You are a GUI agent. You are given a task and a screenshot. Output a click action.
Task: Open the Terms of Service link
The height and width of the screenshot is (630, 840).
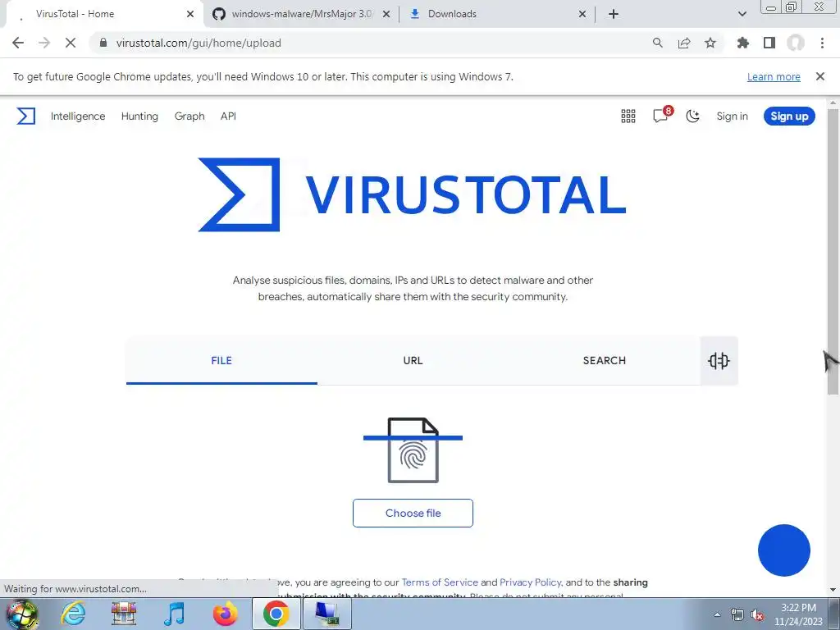(x=440, y=582)
